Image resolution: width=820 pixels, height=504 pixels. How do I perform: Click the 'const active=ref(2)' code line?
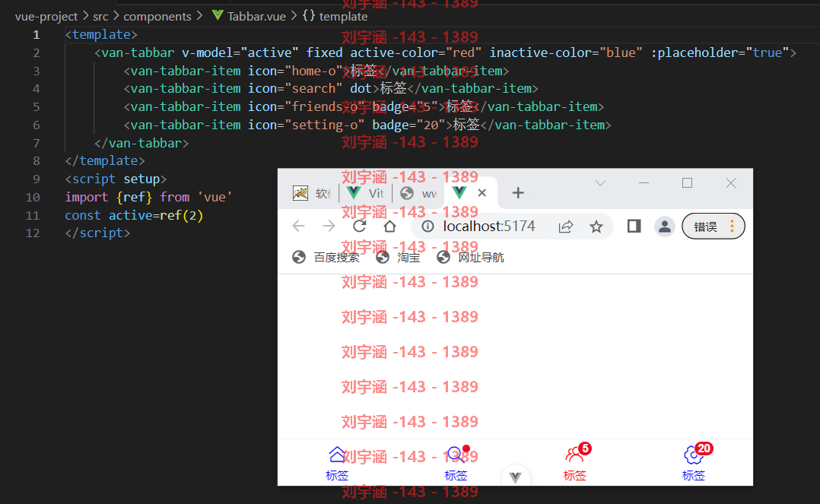coord(134,215)
